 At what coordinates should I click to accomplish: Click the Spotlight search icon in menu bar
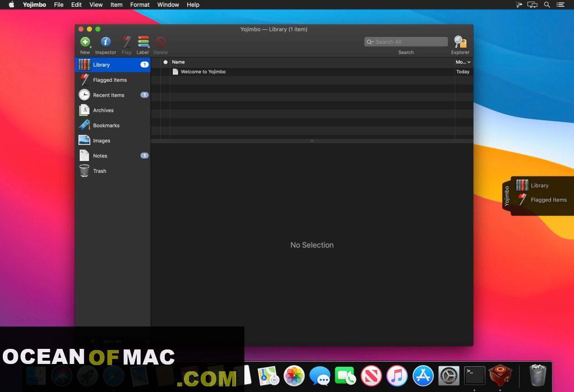(547, 4)
